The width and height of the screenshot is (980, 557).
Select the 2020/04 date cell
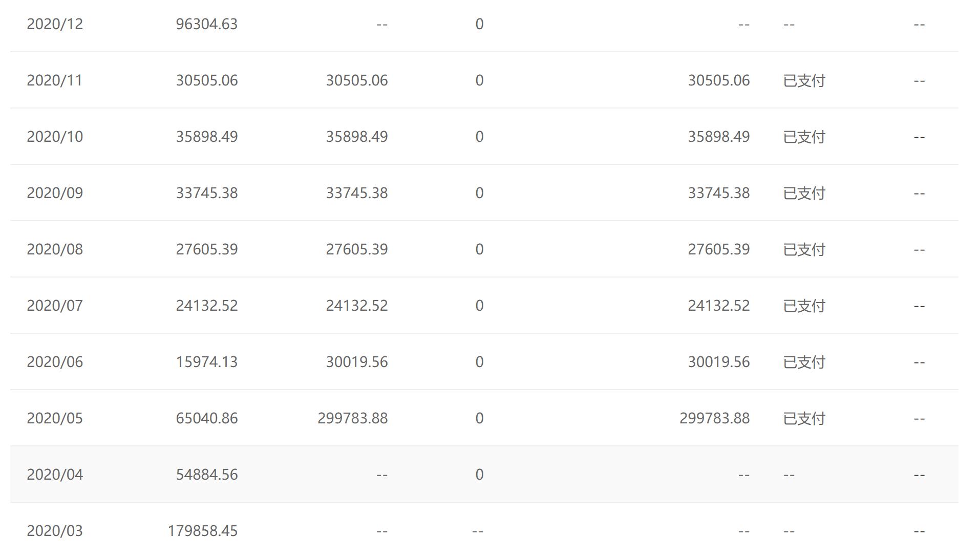tap(55, 475)
